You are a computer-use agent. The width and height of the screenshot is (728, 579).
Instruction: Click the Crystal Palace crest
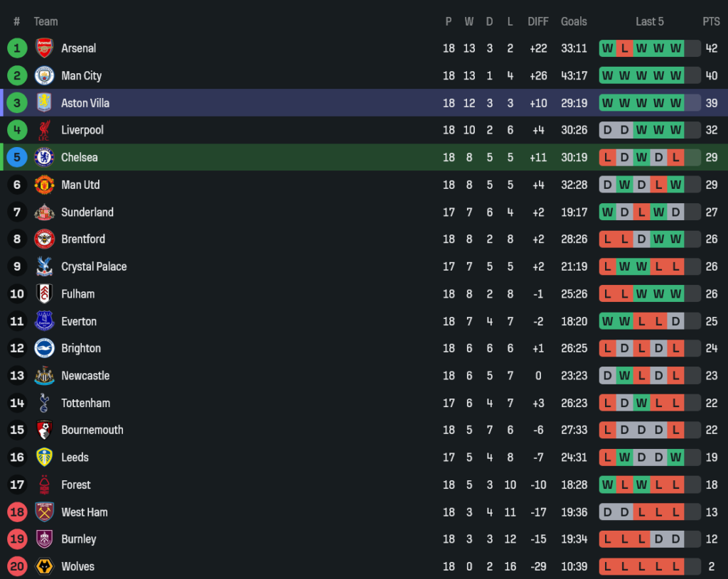44,266
